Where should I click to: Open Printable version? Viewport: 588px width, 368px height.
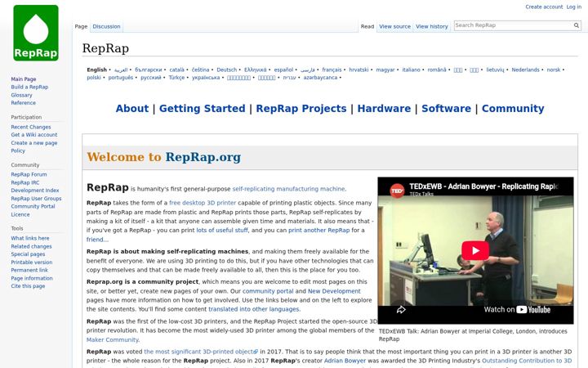32,263
